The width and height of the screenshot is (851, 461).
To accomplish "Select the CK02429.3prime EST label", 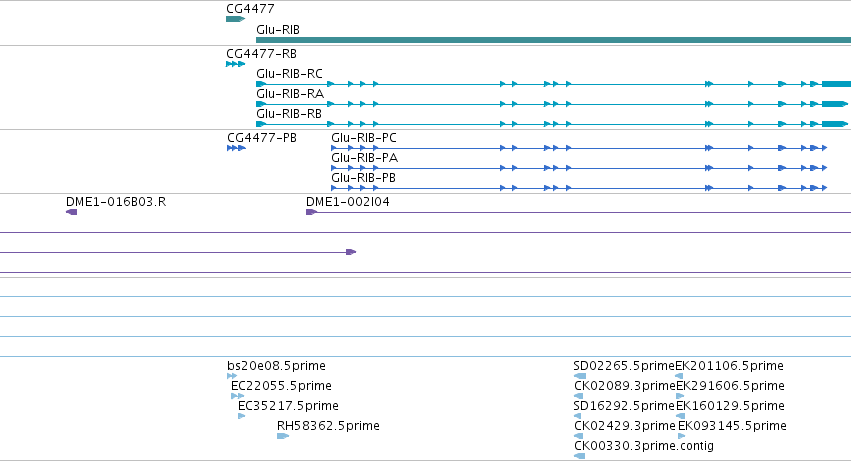I will click(625, 426).
